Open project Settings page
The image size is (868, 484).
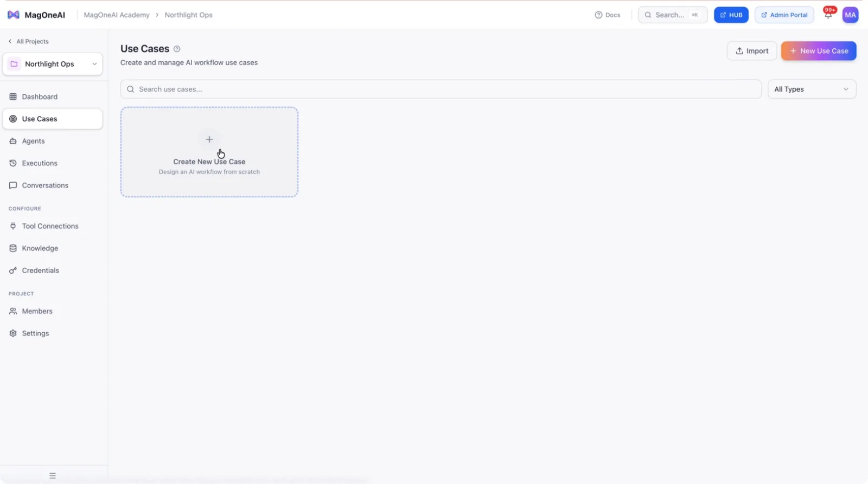[53, 333]
